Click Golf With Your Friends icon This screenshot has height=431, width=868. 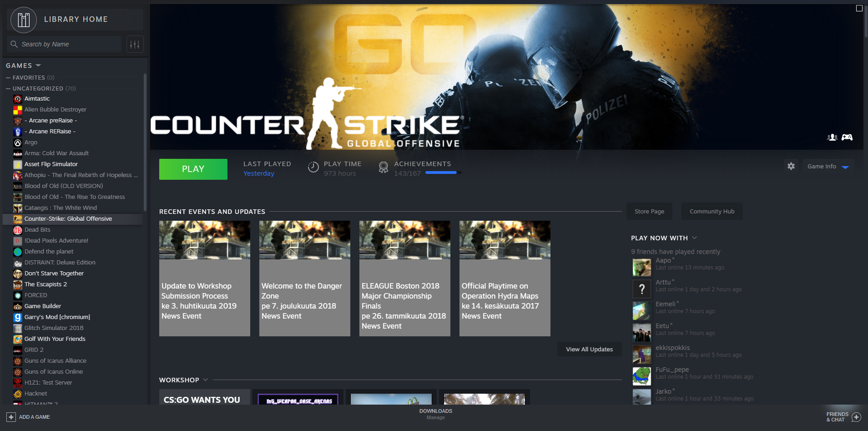(18, 339)
